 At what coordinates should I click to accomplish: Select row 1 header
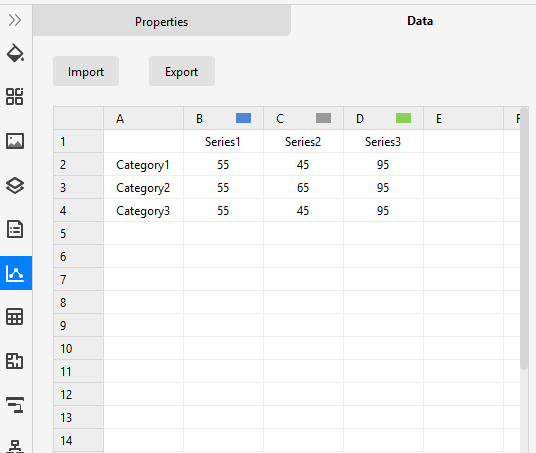(78, 141)
